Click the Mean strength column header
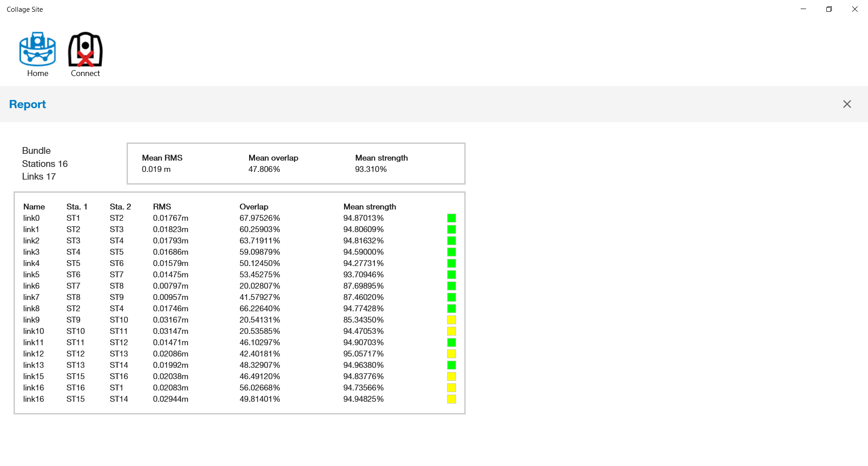The image size is (868, 466). [369, 207]
